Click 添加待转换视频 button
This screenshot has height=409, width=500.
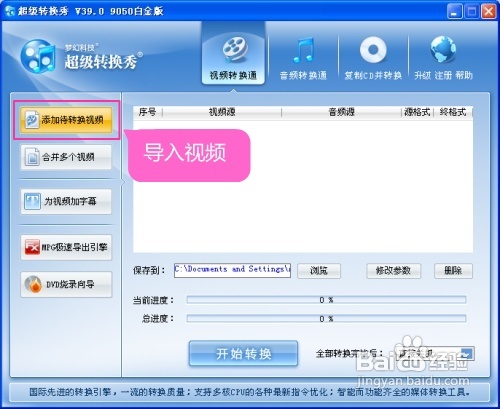point(66,120)
